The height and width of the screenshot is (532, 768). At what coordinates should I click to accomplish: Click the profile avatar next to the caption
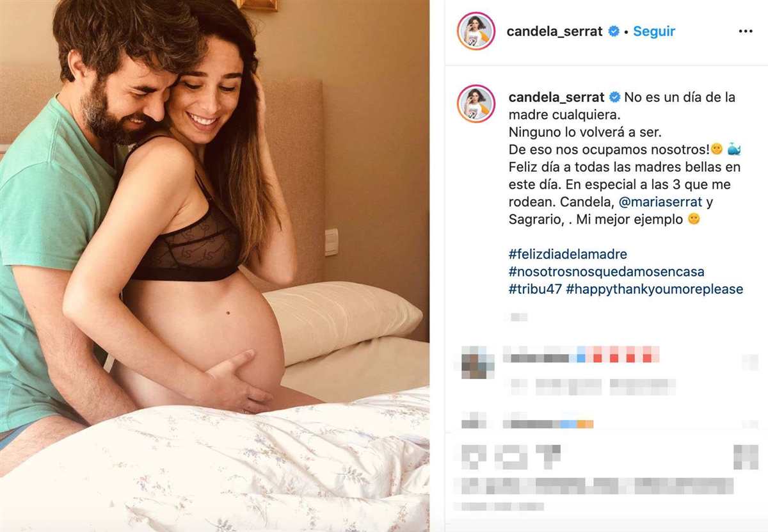(x=476, y=103)
